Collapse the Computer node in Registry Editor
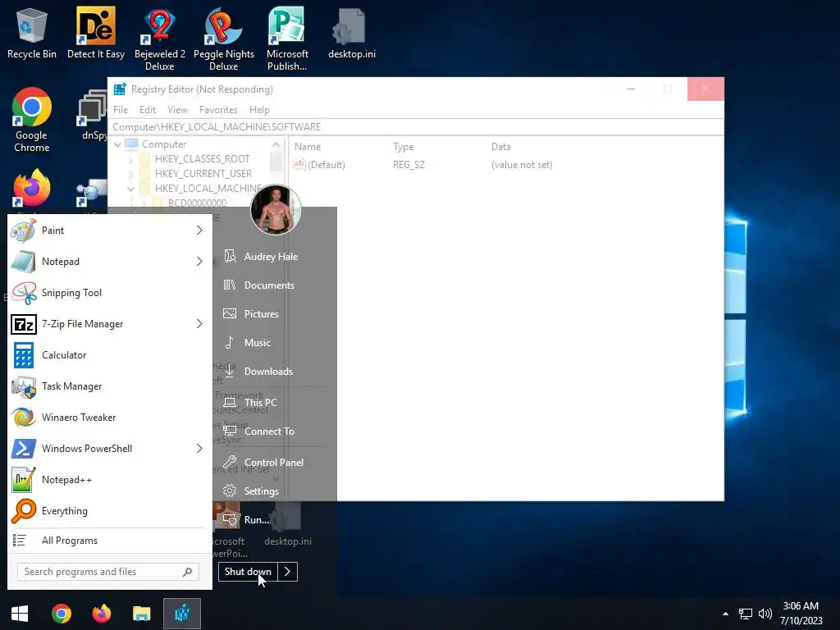 click(117, 144)
